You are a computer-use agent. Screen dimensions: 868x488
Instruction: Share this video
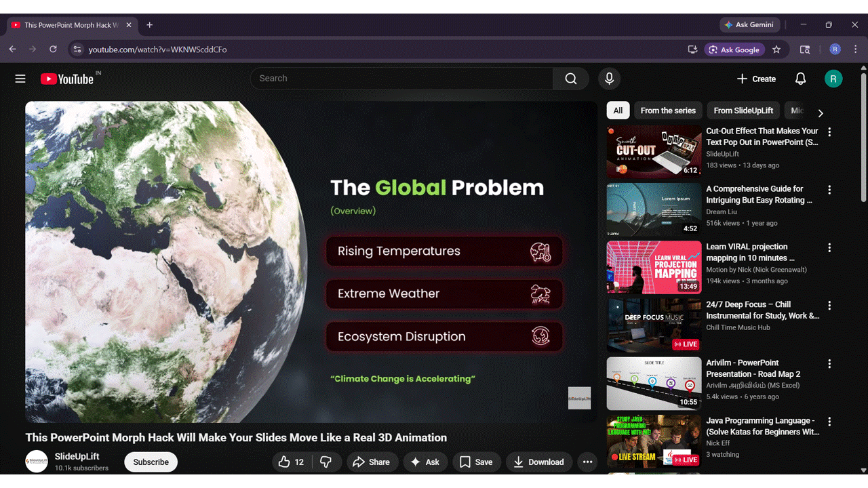tap(372, 462)
